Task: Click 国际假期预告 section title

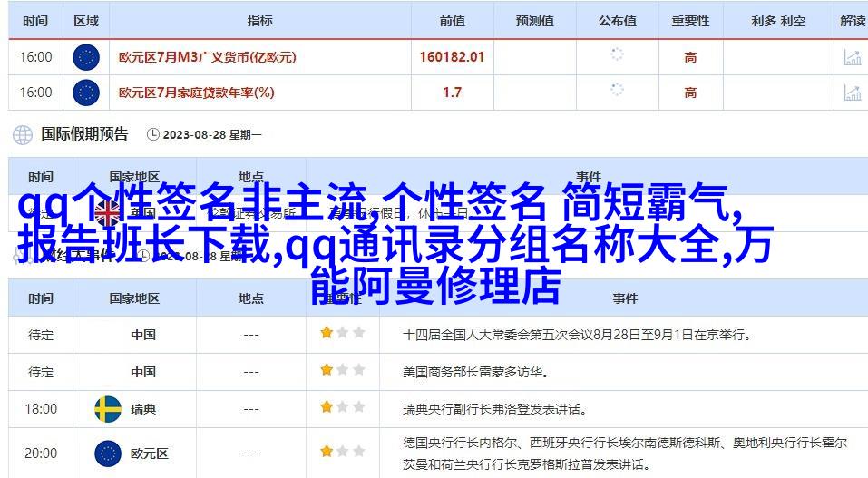Action: pos(84,134)
